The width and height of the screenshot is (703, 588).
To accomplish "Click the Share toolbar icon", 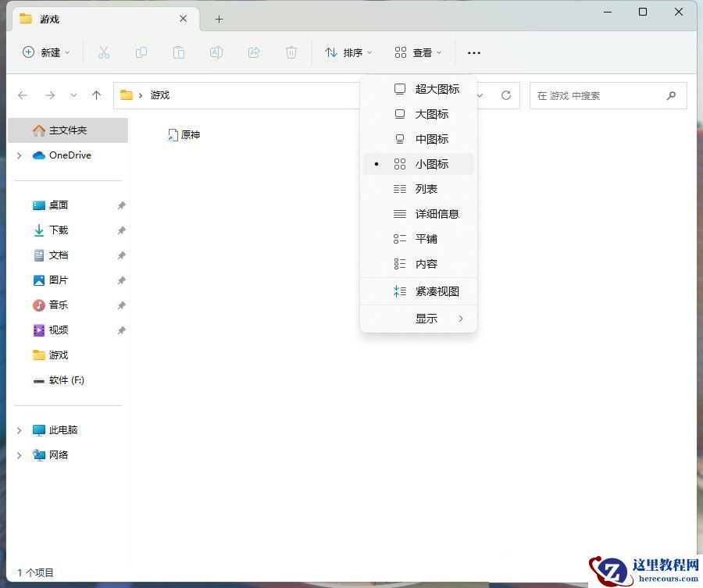I will (x=253, y=53).
